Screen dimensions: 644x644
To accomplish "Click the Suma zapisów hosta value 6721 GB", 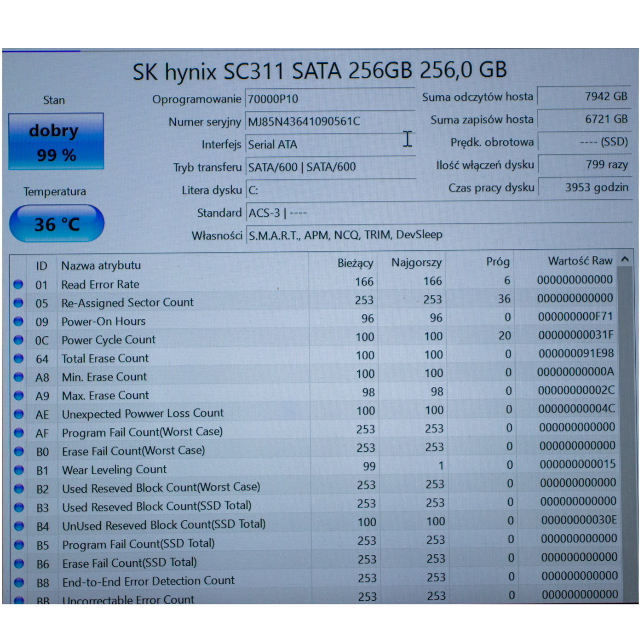I will pyautogui.click(x=584, y=119).
